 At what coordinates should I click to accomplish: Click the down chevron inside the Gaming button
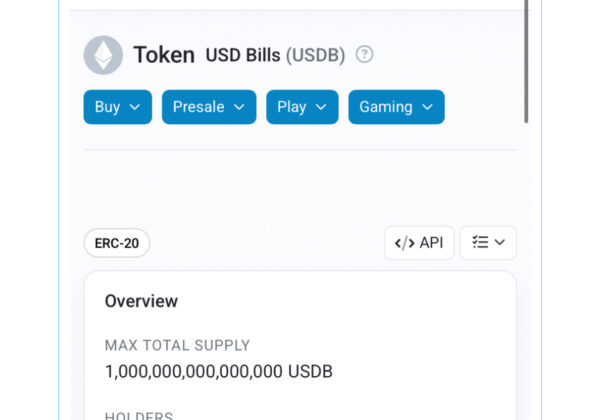coord(427,107)
